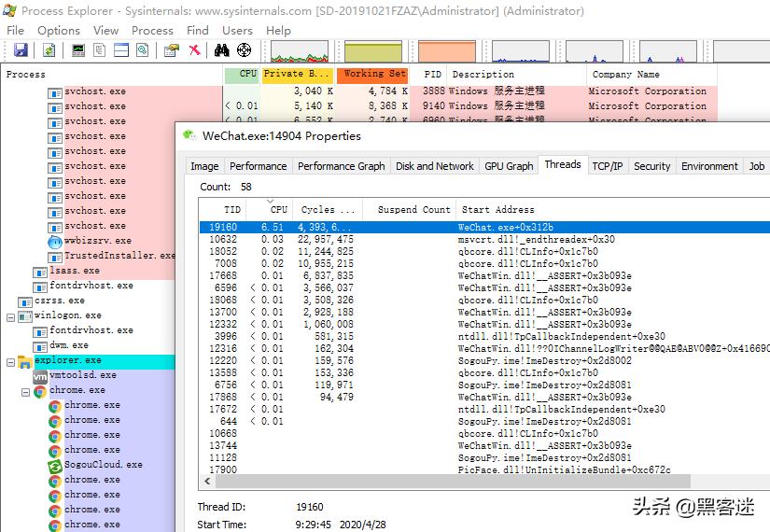Select SogouCloud.exe in the process tree

103,465
